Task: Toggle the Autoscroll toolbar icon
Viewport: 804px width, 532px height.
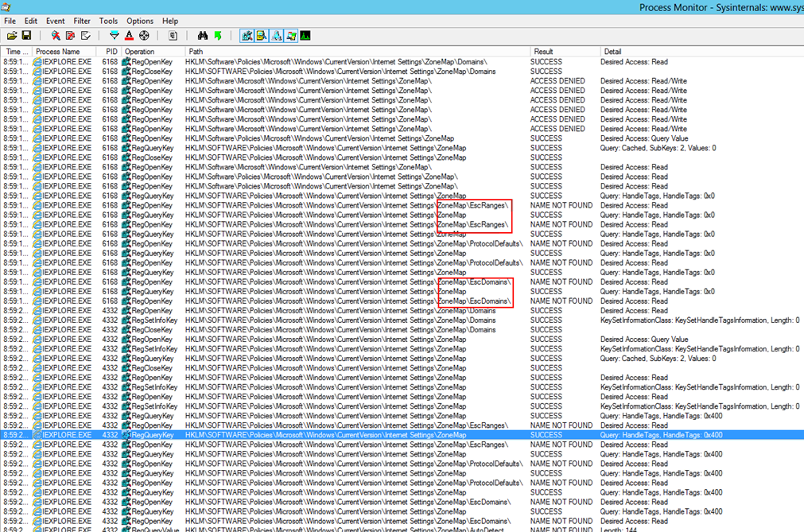Action: (70, 35)
